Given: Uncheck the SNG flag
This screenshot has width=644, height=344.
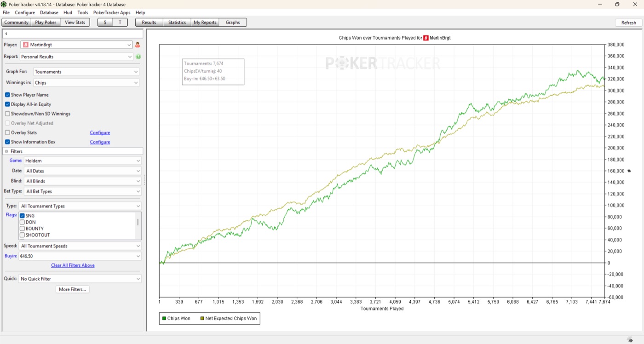Looking at the screenshot, I should point(22,216).
